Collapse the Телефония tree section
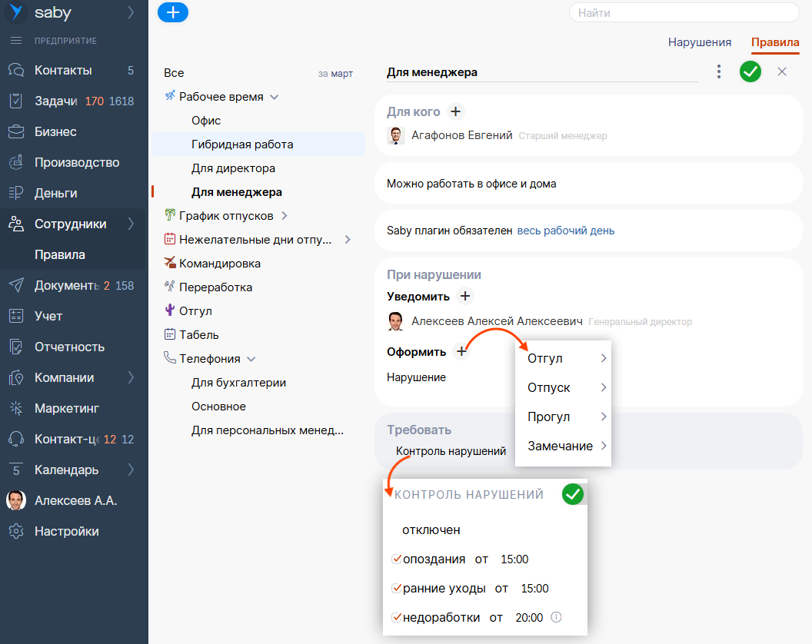Viewport: 812px width, 644px height. 251,359
